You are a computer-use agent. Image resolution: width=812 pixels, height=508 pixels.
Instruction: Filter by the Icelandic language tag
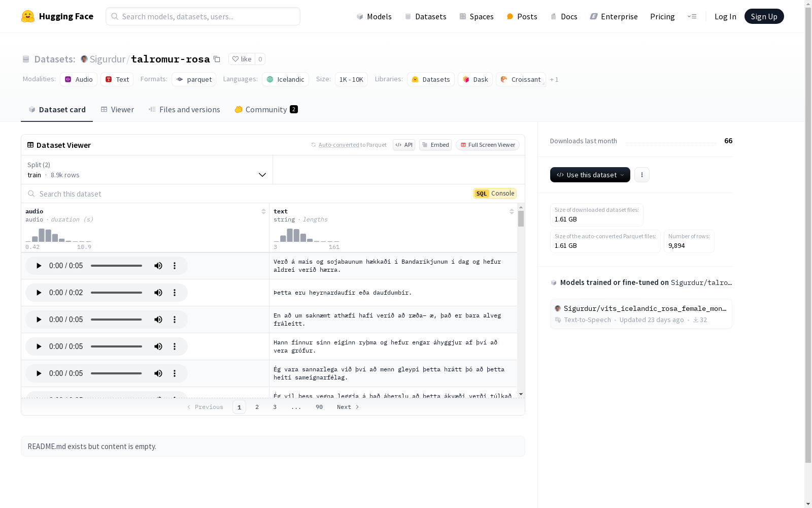pyautogui.click(x=285, y=79)
